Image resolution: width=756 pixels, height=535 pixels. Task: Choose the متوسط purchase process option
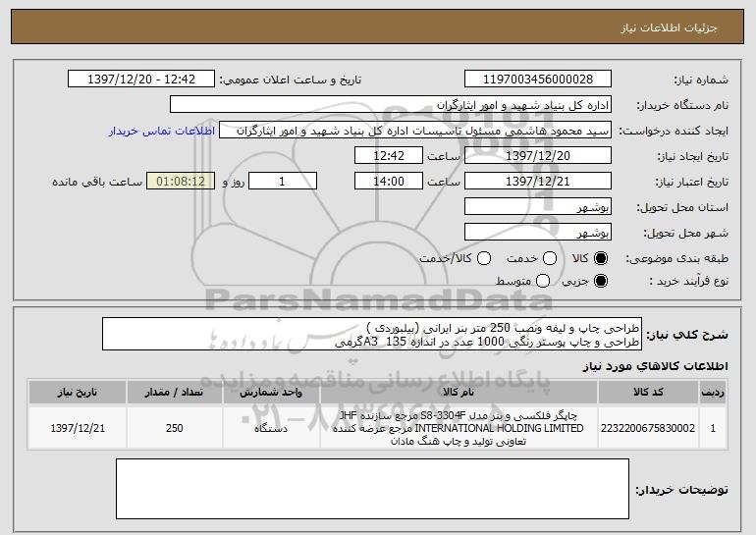point(543,281)
